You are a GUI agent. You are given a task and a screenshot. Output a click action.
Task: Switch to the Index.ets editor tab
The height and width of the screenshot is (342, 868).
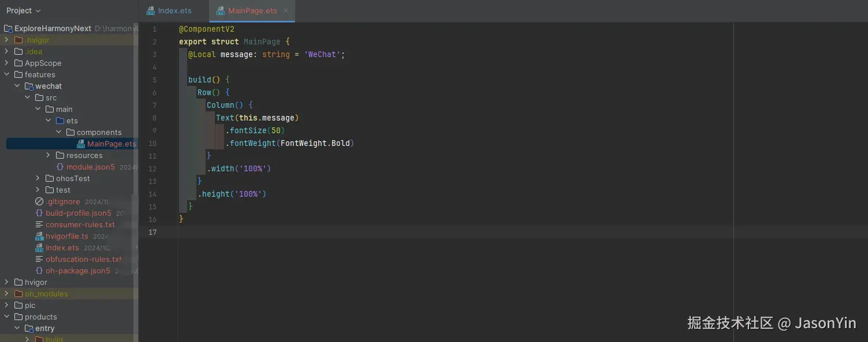tap(169, 11)
